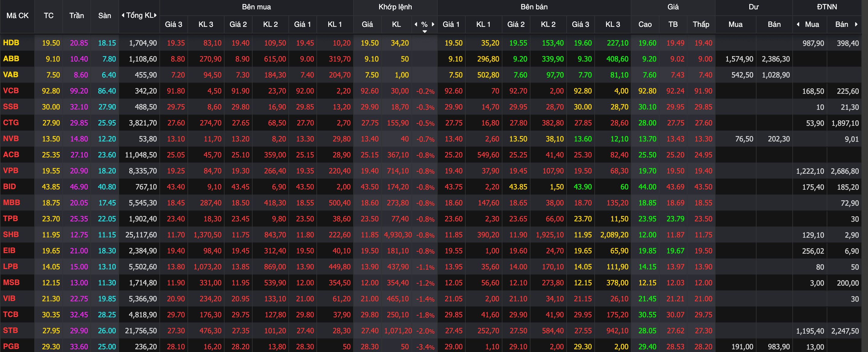Click left arrow beside % column header

coord(416,24)
